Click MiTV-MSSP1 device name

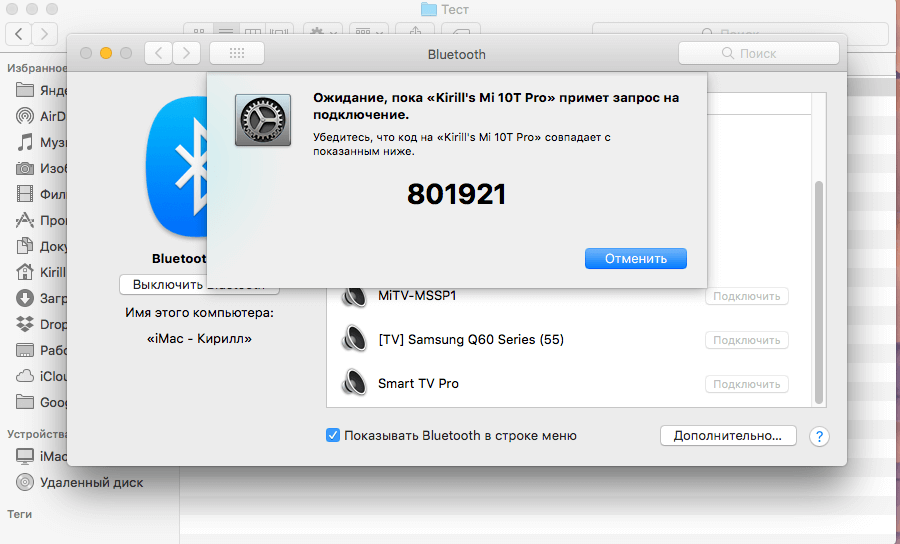click(417, 296)
